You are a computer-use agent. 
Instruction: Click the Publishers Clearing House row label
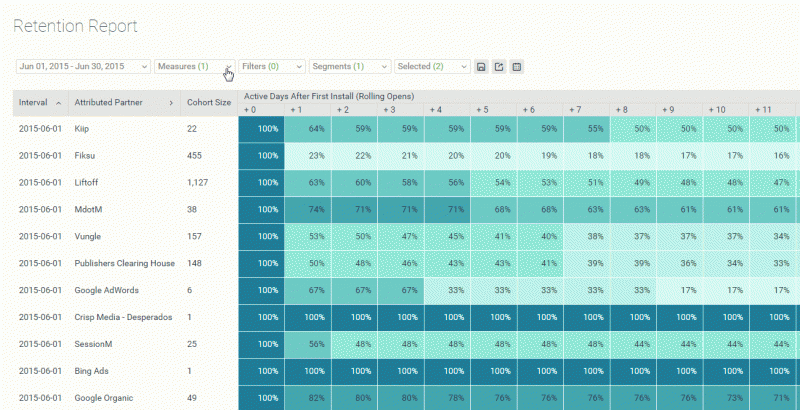coord(124,263)
